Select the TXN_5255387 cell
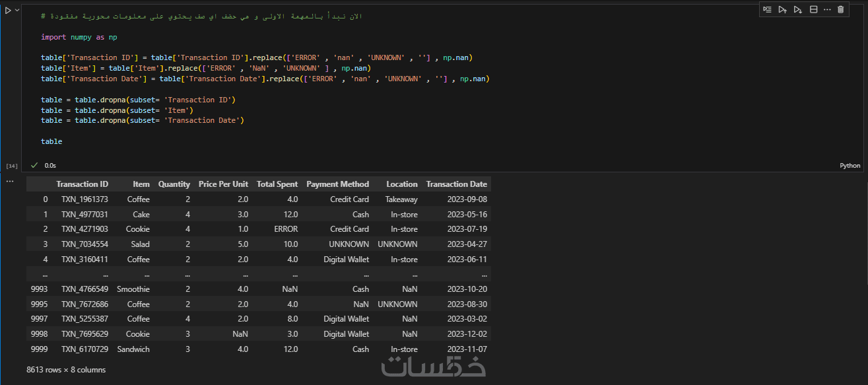This screenshot has height=385, width=868. 84,319
